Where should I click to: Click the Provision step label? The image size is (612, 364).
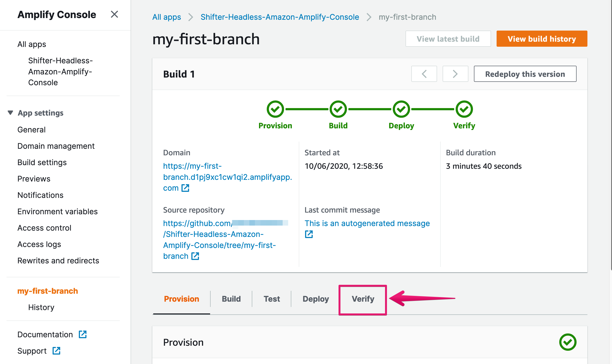point(275,126)
